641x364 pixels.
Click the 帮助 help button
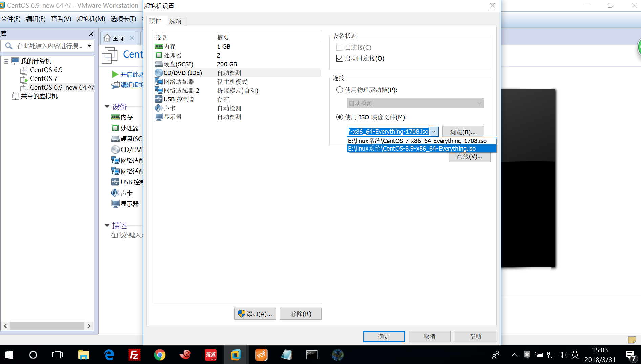click(x=475, y=336)
